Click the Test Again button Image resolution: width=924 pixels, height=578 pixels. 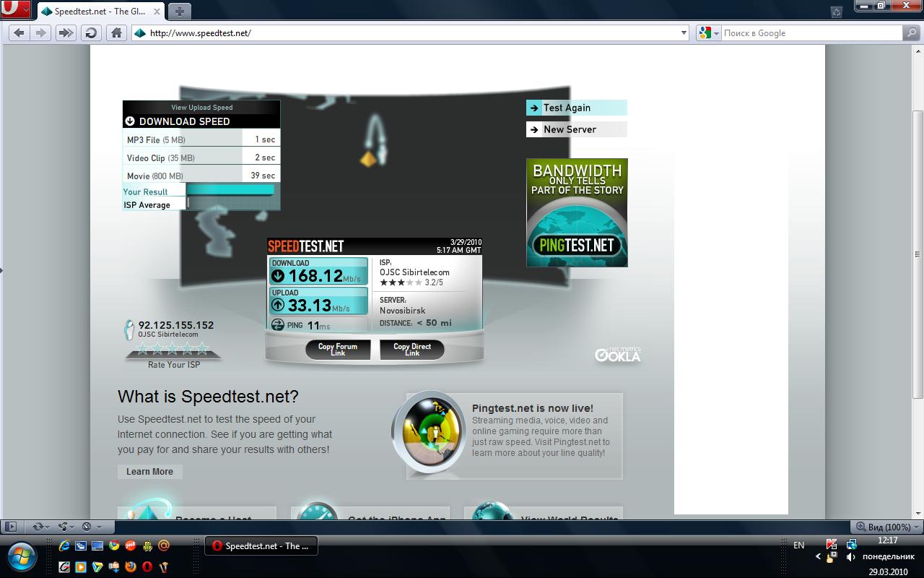(576, 108)
